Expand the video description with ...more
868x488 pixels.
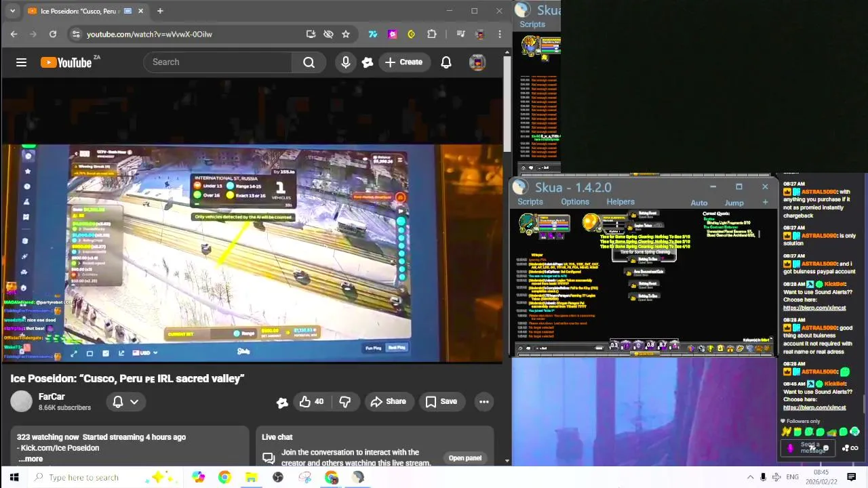[30, 459]
